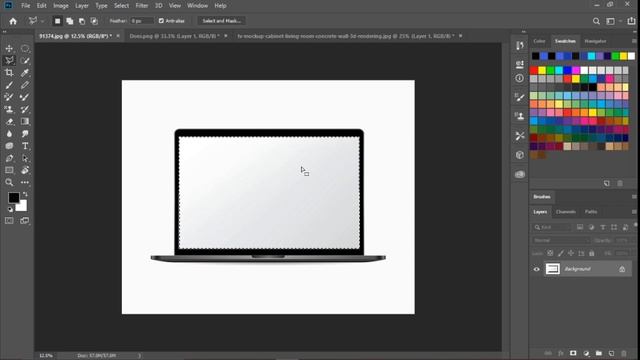Pick the white swatch in top row
Viewport: 640px width, 360px height.
pyautogui.click(x=631, y=56)
